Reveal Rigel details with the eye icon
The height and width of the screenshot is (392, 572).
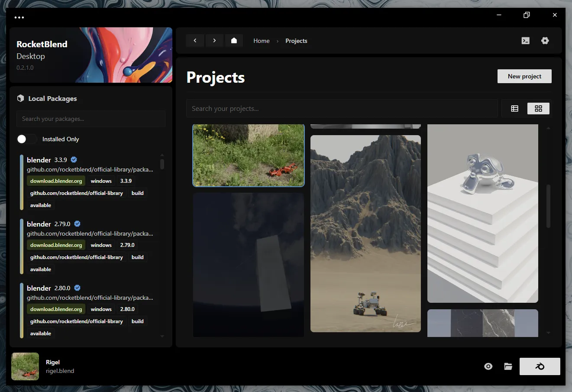pyautogui.click(x=488, y=366)
